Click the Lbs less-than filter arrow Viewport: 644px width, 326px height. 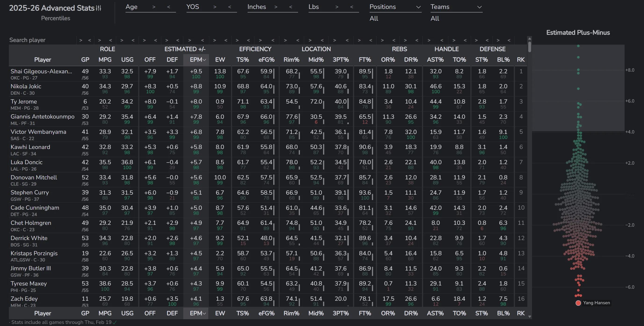pos(352,7)
